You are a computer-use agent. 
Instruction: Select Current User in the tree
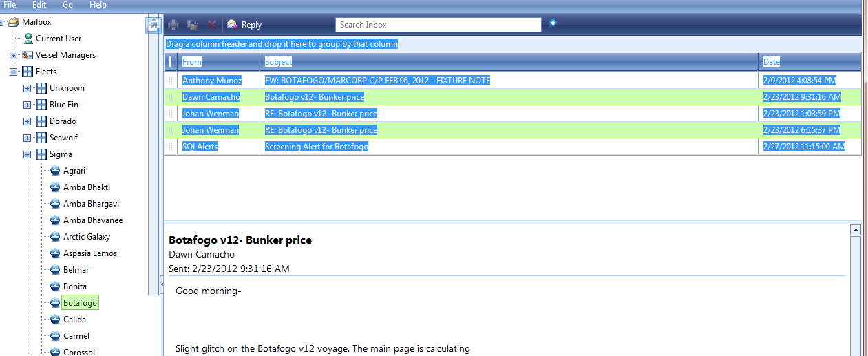[x=59, y=39]
